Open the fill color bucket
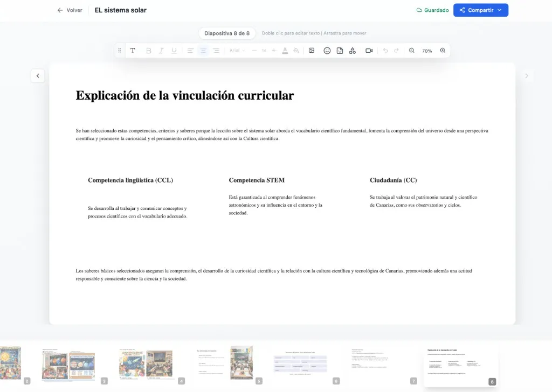This screenshot has height=392, width=552. [296, 51]
